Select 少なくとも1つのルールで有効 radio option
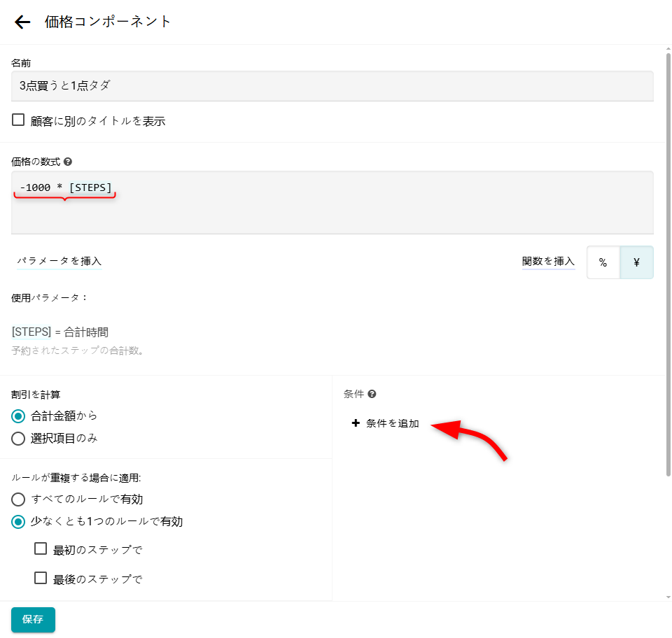Image resolution: width=672 pixels, height=638 pixels. point(18,522)
